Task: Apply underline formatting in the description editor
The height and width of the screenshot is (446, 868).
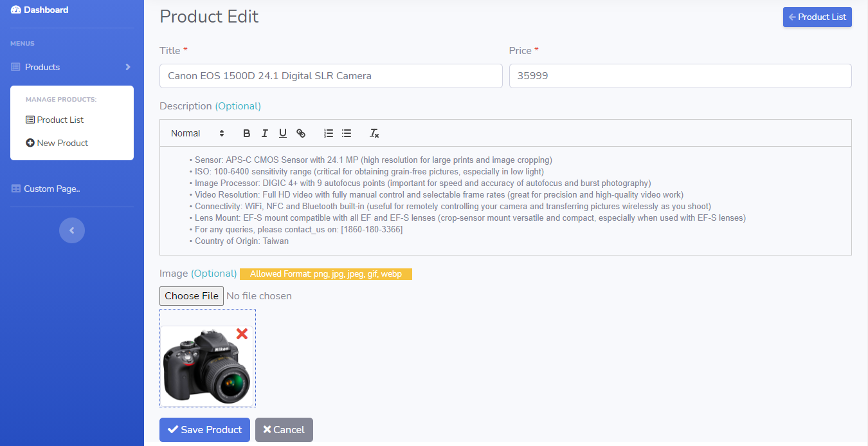Action: 282,133
